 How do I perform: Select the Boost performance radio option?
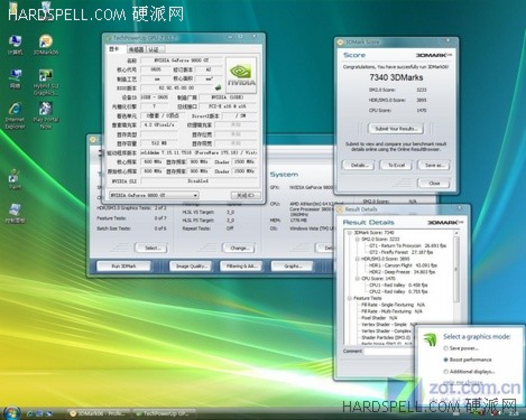(445, 360)
